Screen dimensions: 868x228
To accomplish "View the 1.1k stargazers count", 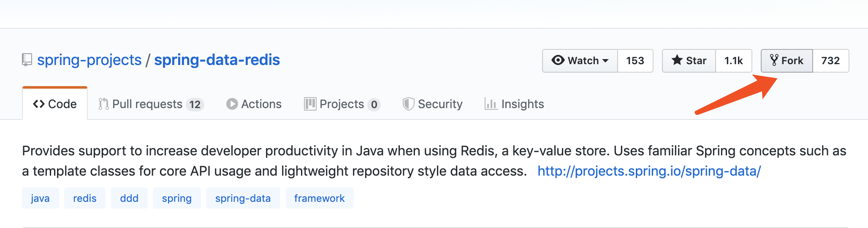I will [734, 61].
